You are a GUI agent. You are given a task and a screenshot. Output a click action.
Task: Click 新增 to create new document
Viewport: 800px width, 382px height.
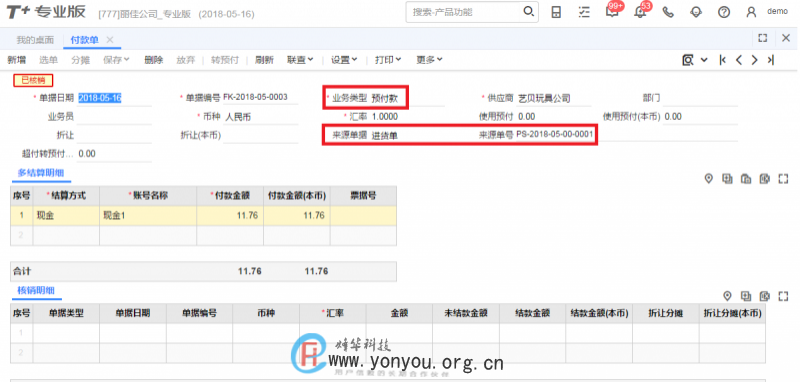[x=16, y=60]
